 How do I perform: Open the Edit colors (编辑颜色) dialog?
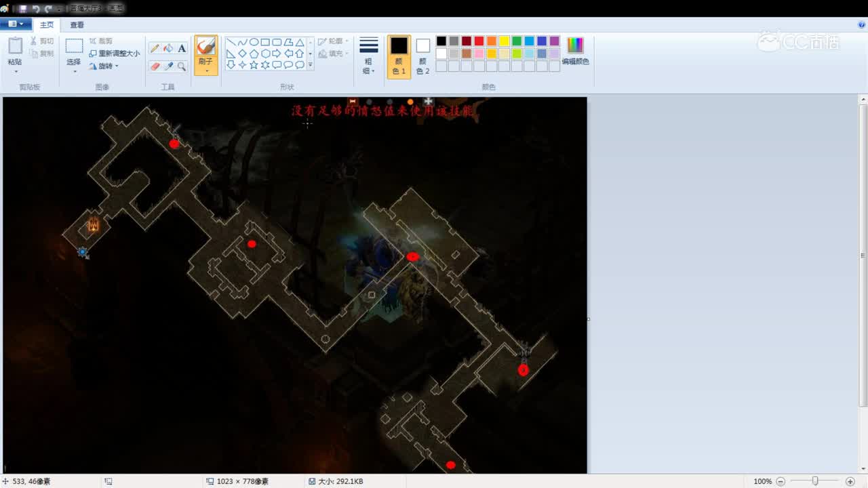click(575, 52)
